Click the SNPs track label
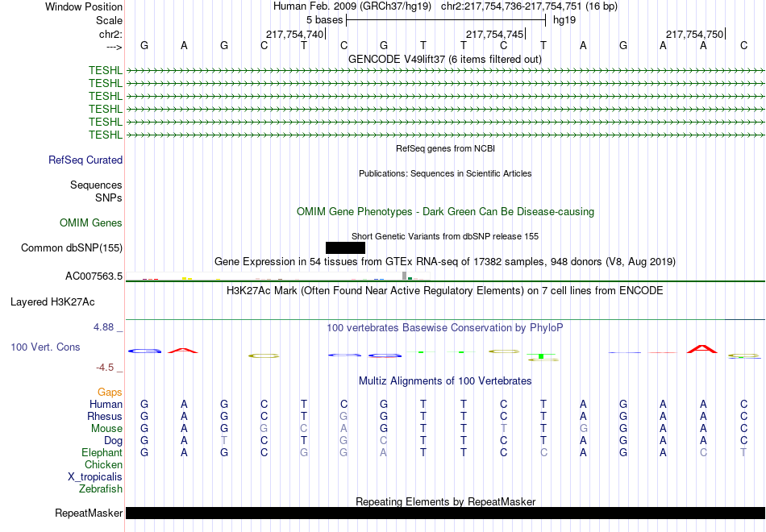 click(109, 197)
